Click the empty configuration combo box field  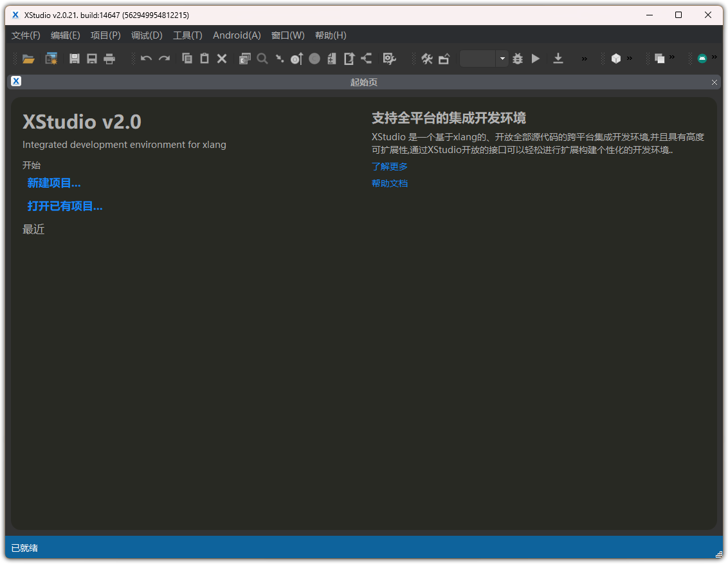477,59
